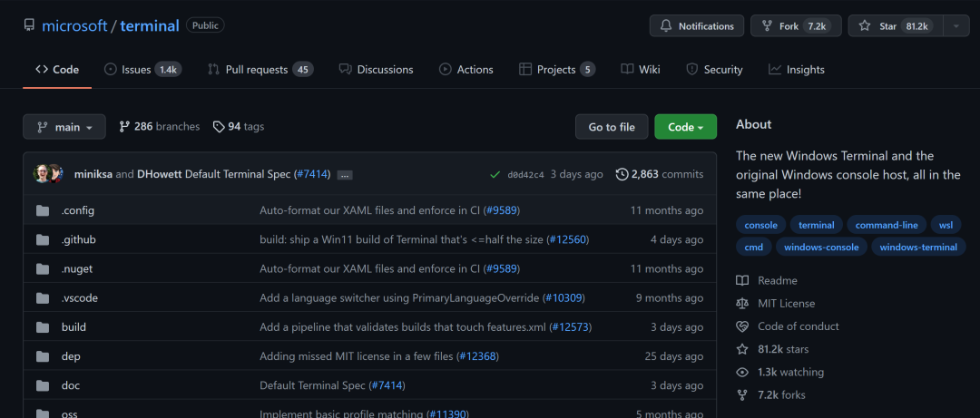Click the commit author avatars
980x418 pixels.
[x=47, y=174]
